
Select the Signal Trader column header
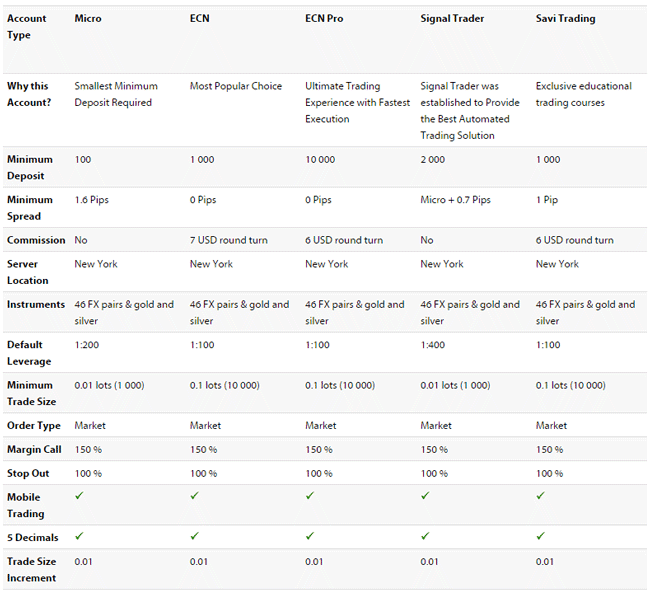[x=452, y=19]
